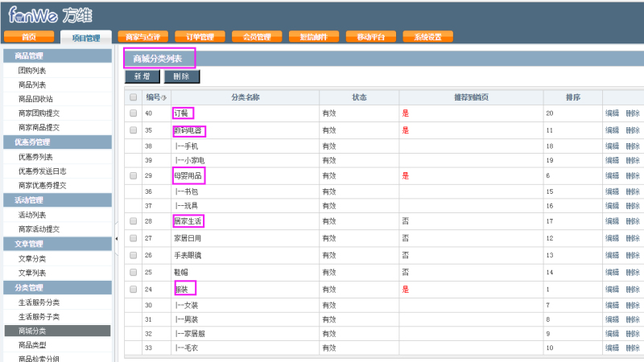
Task: Open the 会员管理 top navigation tab
Action: tap(257, 37)
